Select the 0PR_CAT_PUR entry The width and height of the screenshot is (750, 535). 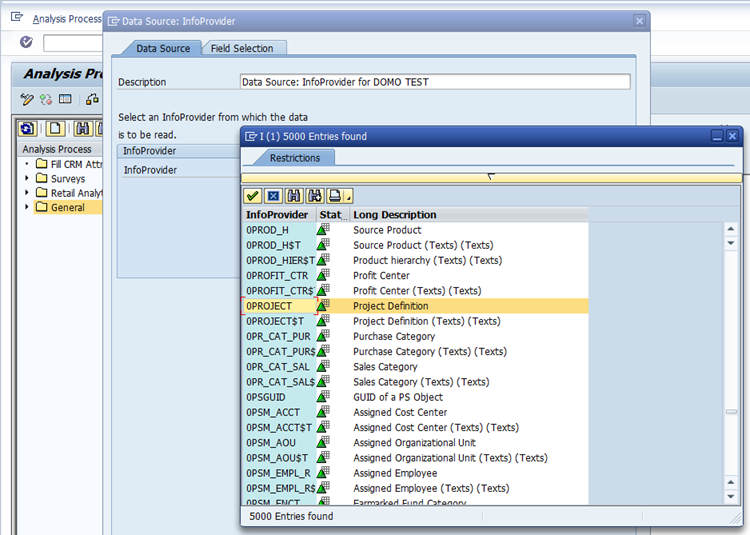click(278, 337)
